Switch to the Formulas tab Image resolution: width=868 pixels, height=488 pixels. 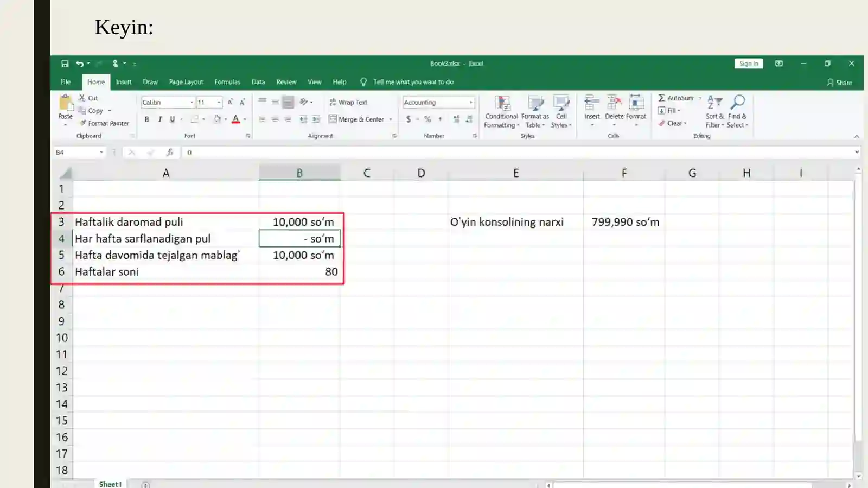point(227,82)
